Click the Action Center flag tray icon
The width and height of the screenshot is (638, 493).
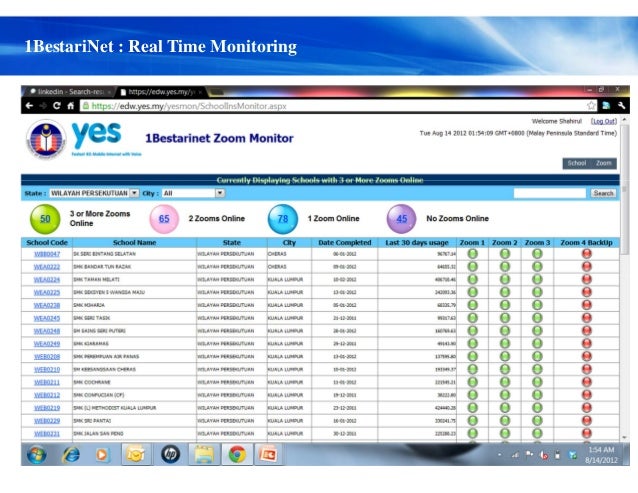tap(529, 454)
